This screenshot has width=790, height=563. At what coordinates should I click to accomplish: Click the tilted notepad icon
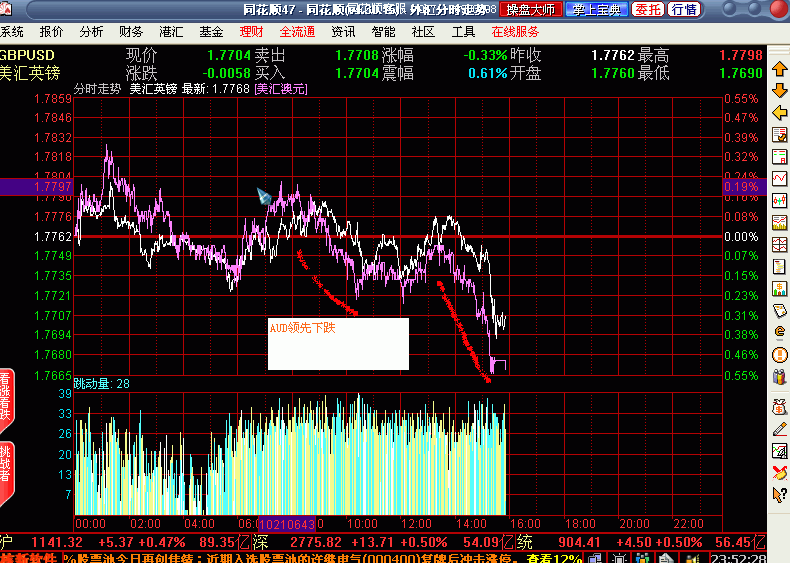pyautogui.click(x=779, y=310)
